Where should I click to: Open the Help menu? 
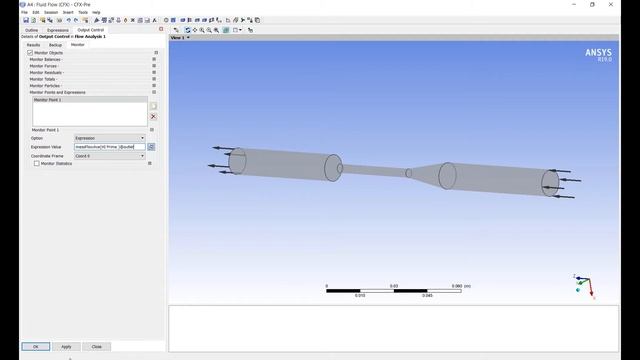[96, 12]
